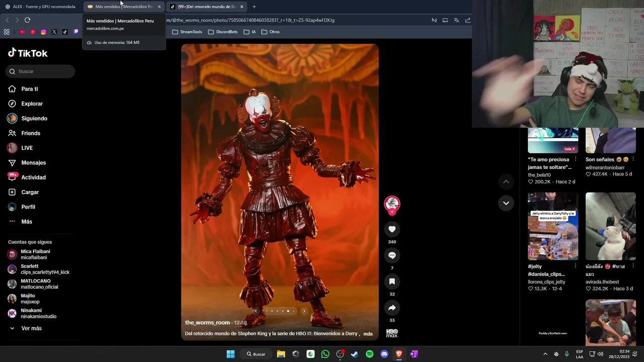The width and height of the screenshot is (644, 362).
Task: Open the "Te amo preciosa" video thumbnail
Action: click(x=553, y=140)
